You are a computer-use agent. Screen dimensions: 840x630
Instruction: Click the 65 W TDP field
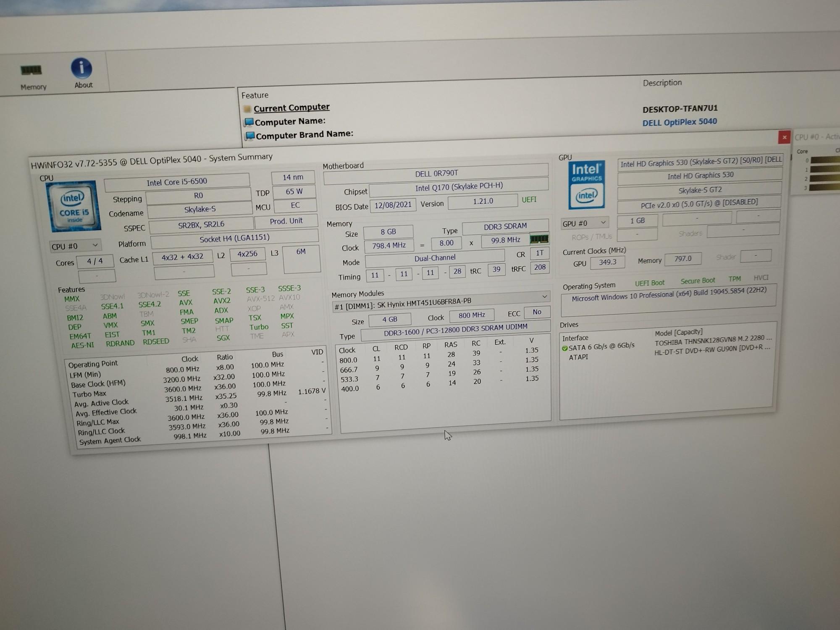(294, 192)
